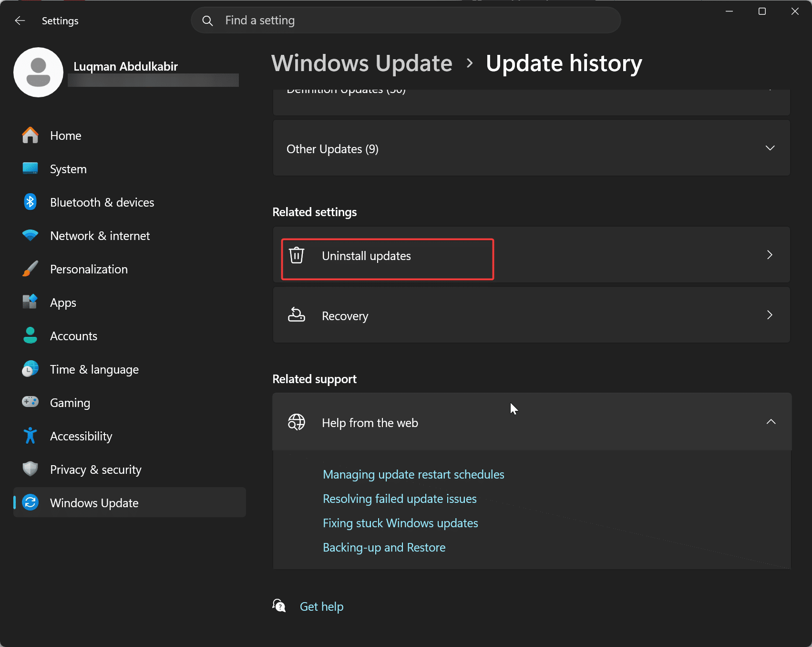Click the Gaming controller icon
This screenshot has height=647, width=812.
click(30, 402)
